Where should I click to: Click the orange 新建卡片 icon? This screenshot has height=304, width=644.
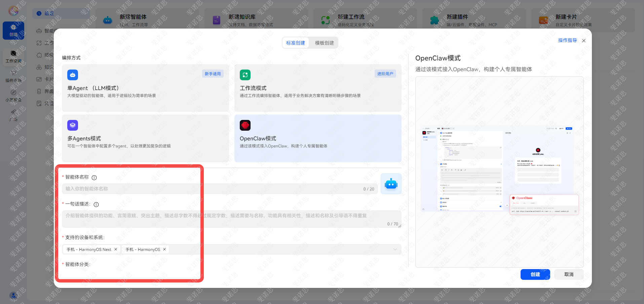pos(543,20)
